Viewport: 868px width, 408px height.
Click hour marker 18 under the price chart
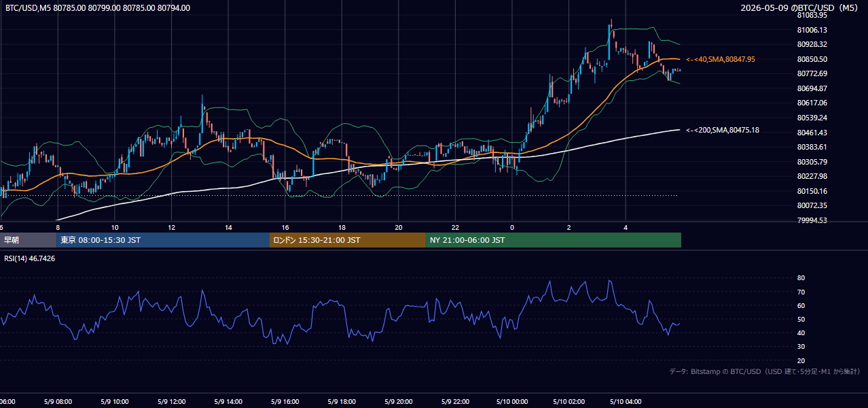click(x=342, y=227)
